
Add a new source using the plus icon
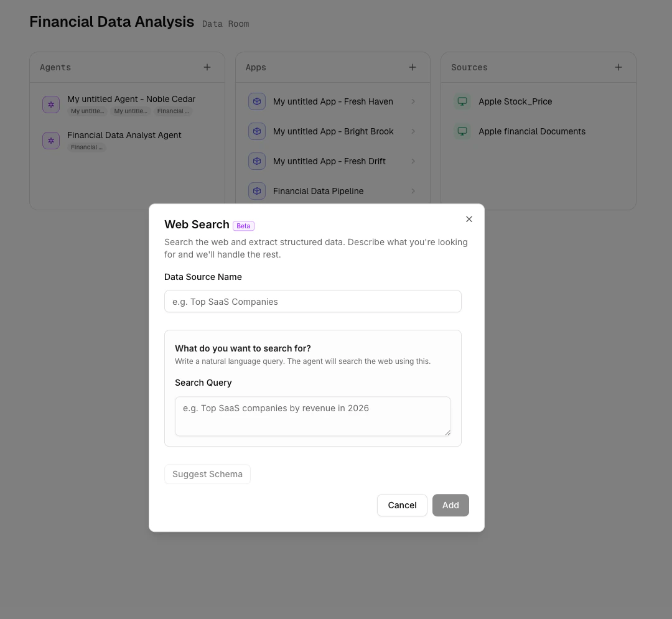[x=618, y=67]
